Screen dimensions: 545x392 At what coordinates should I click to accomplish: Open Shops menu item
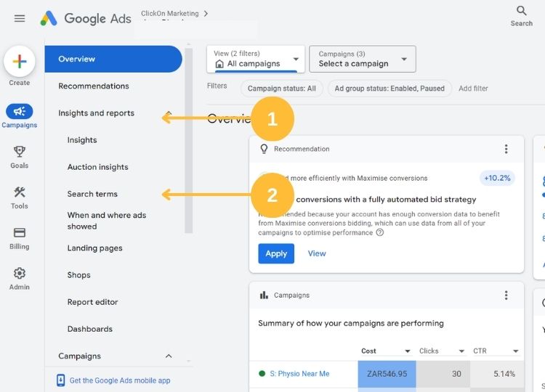coord(79,275)
